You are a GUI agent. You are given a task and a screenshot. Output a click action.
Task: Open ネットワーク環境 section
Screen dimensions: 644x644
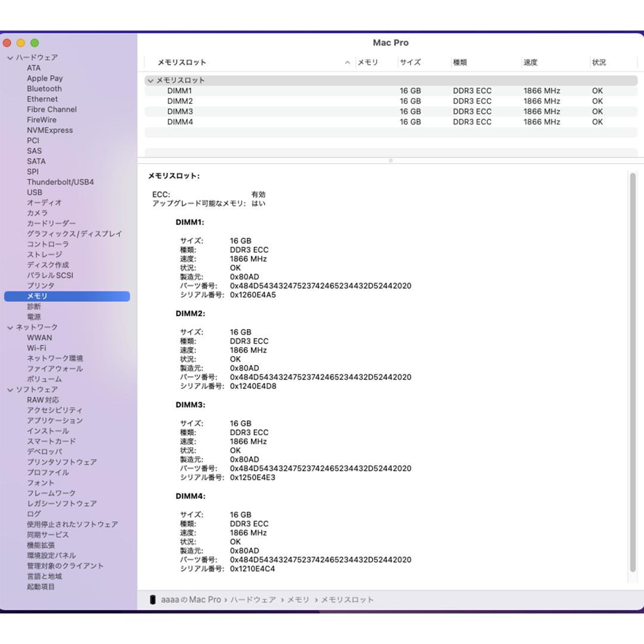[x=55, y=358]
